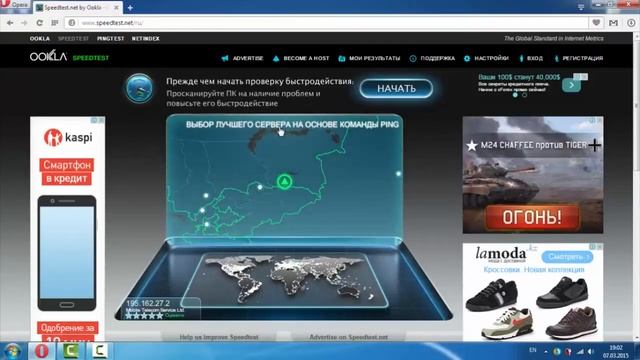Open Advertise on Speedtest.net link
The image size is (640, 360).
tap(348, 337)
